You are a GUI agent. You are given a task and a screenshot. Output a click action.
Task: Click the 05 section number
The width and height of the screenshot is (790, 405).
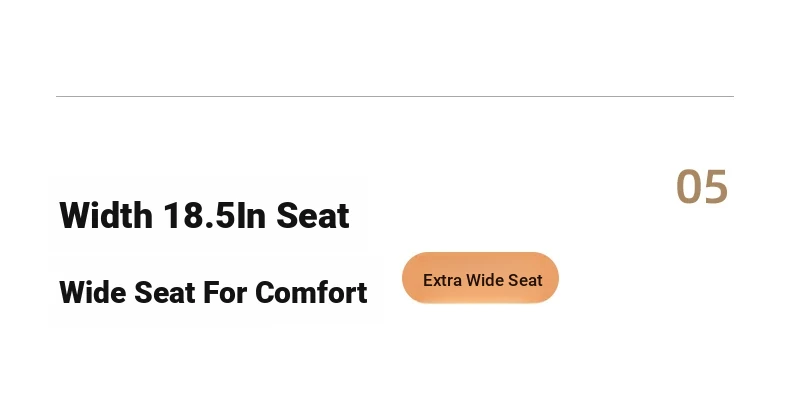(702, 187)
